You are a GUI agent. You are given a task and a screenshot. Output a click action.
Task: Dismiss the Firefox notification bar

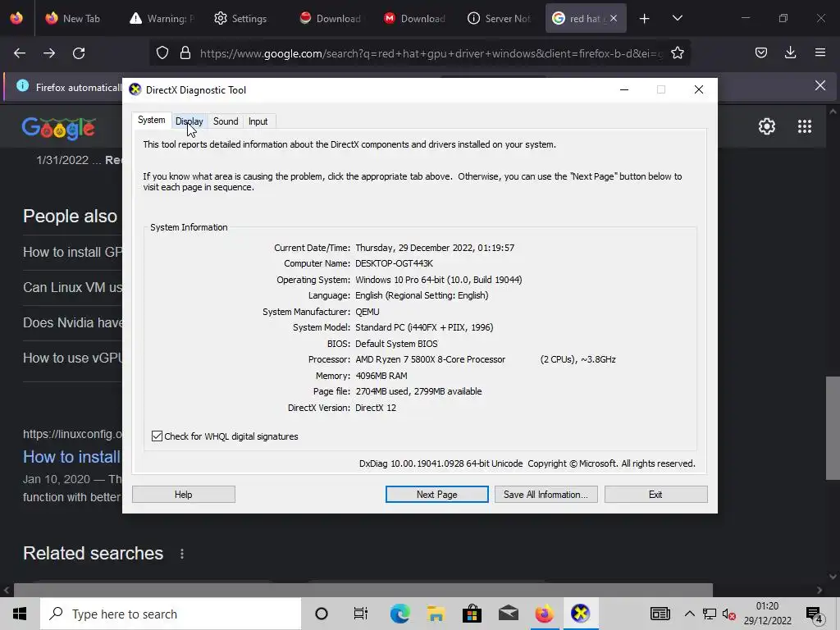[x=820, y=85]
